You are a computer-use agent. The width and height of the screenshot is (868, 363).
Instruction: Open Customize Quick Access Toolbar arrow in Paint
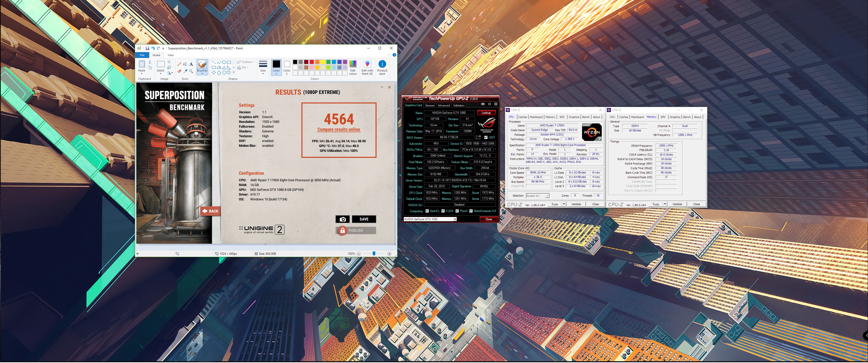tap(163, 48)
